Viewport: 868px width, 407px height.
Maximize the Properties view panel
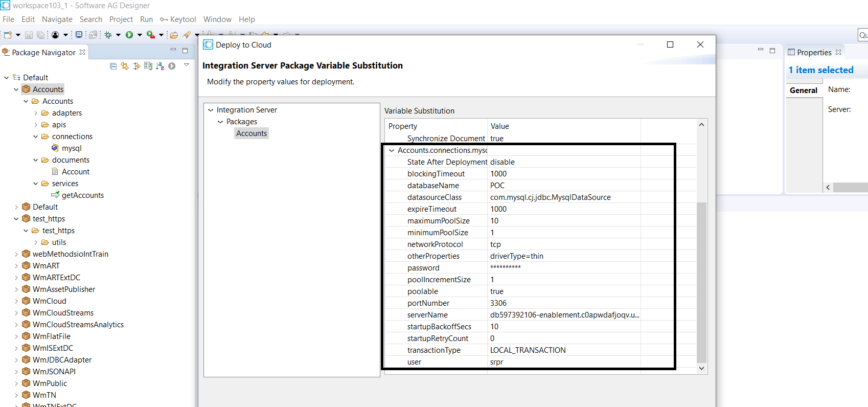772,51
